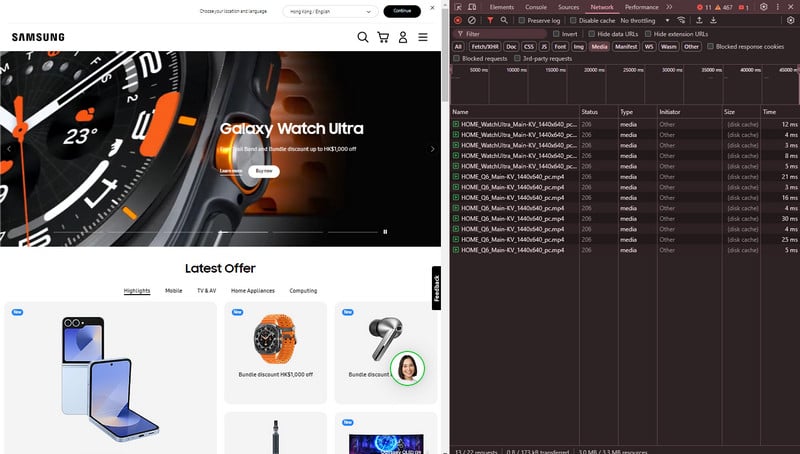Sort requests by Status column header

point(598,112)
